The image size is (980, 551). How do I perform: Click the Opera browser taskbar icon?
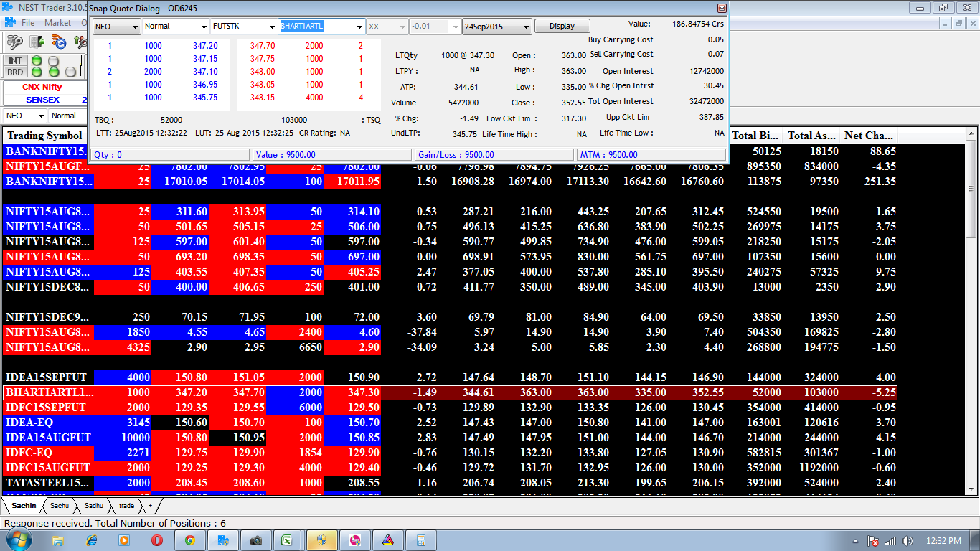point(156,540)
